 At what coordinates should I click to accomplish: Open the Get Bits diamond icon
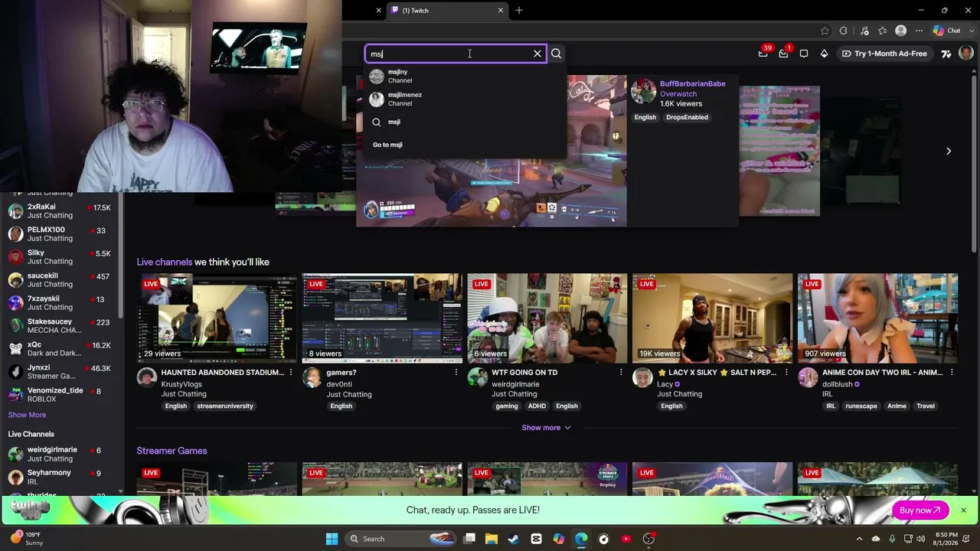[824, 54]
